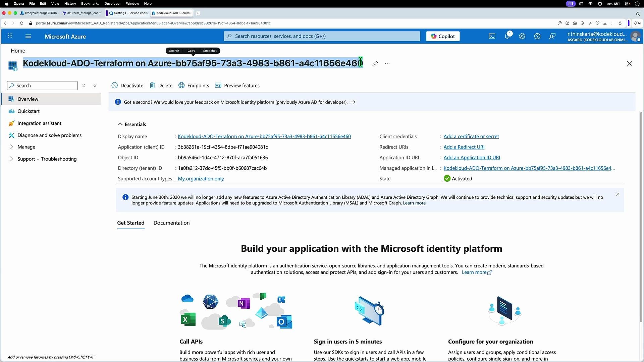The width and height of the screenshot is (644, 362).
Task: Switch to the Documentation tab
Action: tap(171, 223)
